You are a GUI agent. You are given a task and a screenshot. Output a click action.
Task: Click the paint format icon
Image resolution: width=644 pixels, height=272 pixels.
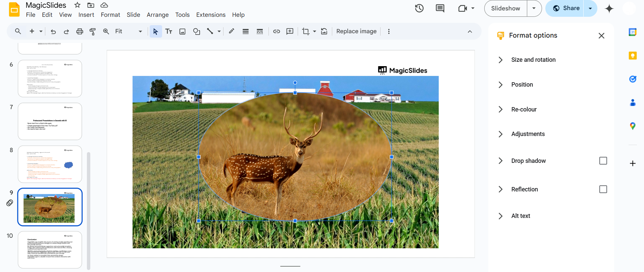[x=93, y=31]
